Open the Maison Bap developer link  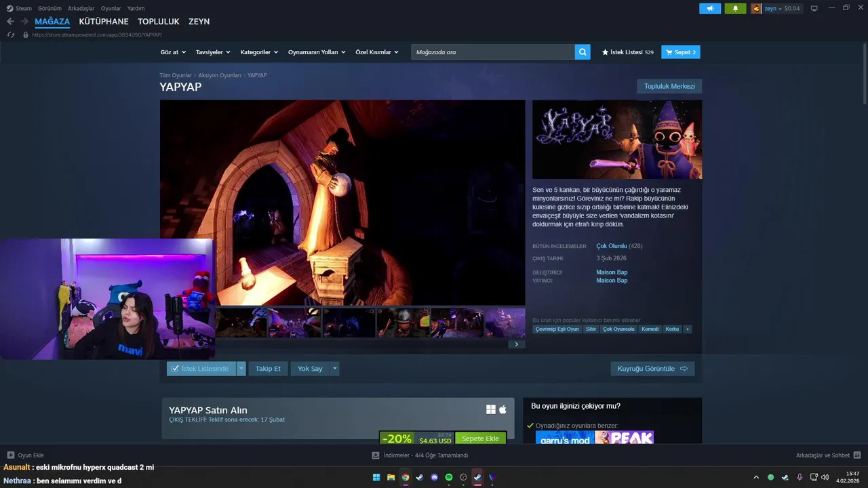point(612,272)
